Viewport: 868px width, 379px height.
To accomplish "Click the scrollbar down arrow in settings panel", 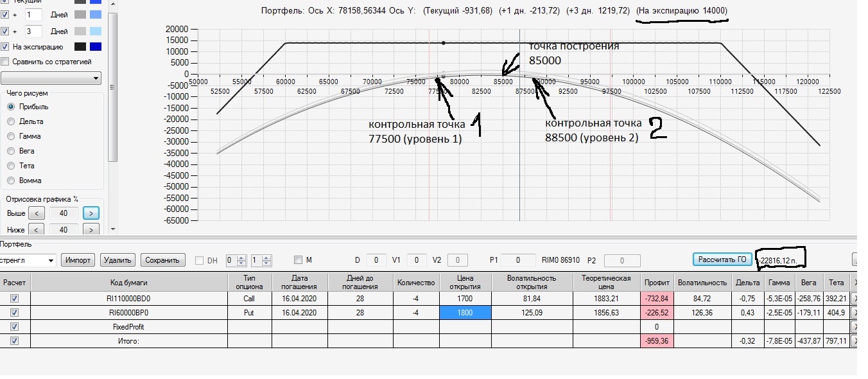I will (113, 229).
